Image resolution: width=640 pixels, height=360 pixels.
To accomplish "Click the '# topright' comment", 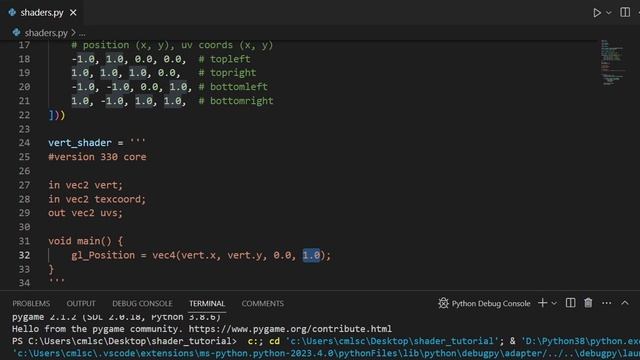I will click(x=227, y=73).
